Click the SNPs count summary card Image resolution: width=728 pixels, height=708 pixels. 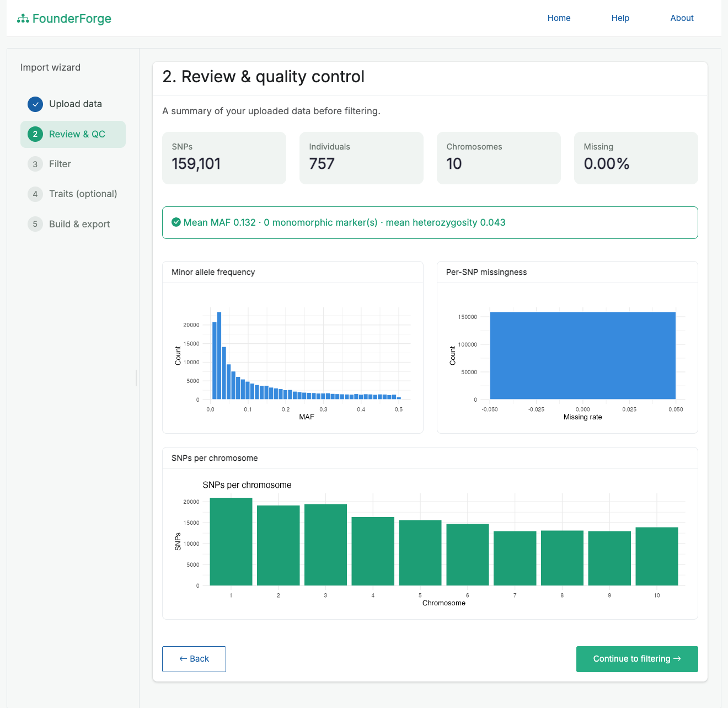point(224,158)
